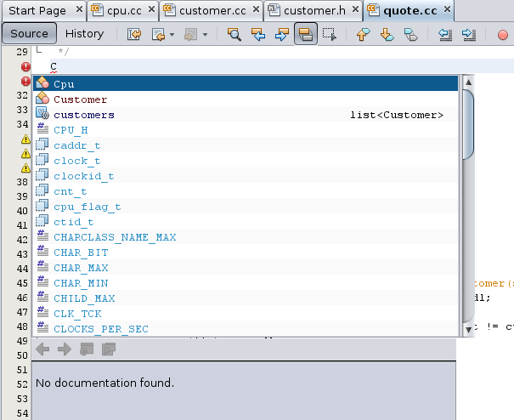
Task: Click the Source view button
Action: (30, 34)
